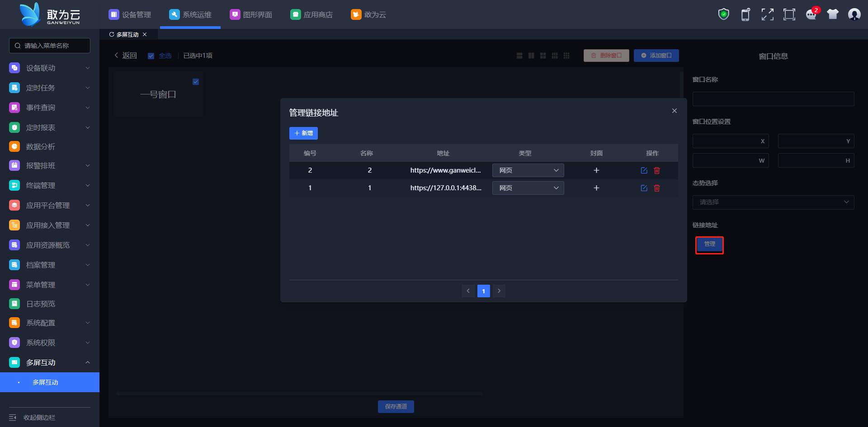Click the 新增 button in dialog
This screenshot has width=868, height=427.
(x=303, y=133)
